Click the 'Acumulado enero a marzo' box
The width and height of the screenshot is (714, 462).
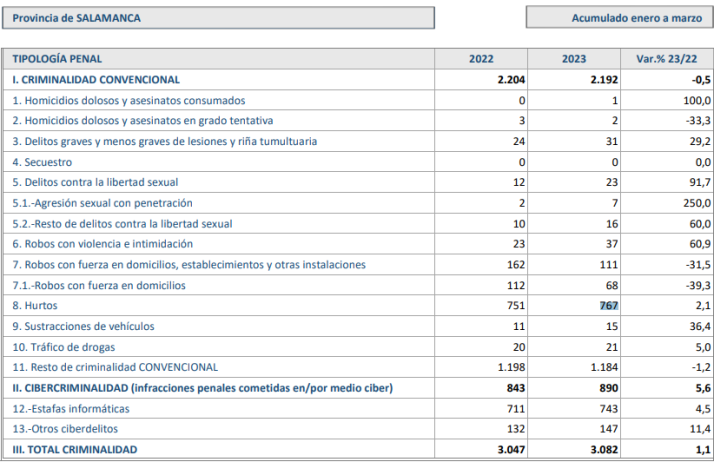coord(618,18)
